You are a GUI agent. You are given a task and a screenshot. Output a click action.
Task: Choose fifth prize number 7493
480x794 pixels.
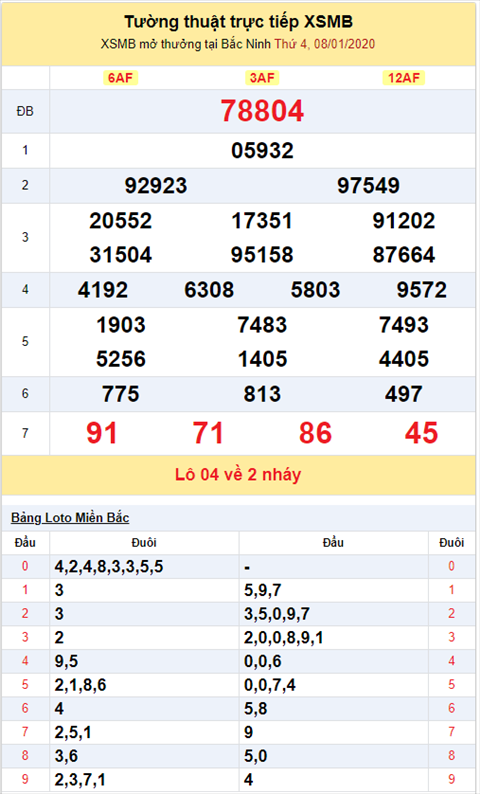pyautogui.click(x=404, y=325)
